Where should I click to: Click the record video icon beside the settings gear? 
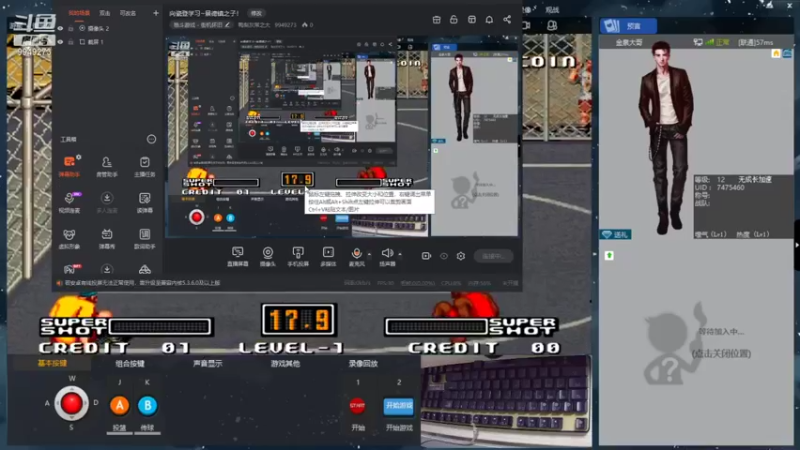[426, 256]
